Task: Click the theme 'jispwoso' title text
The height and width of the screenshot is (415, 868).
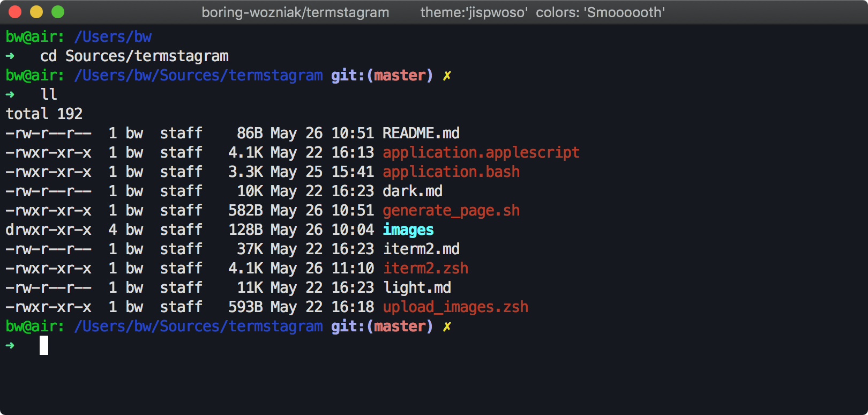Action: (473, 12)
